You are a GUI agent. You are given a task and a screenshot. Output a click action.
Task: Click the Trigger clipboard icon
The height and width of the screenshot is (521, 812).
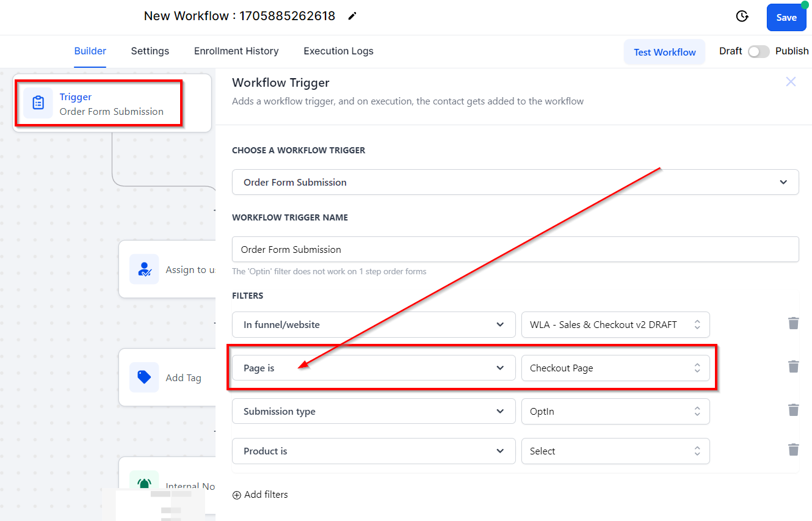click(x=38, y=103)
